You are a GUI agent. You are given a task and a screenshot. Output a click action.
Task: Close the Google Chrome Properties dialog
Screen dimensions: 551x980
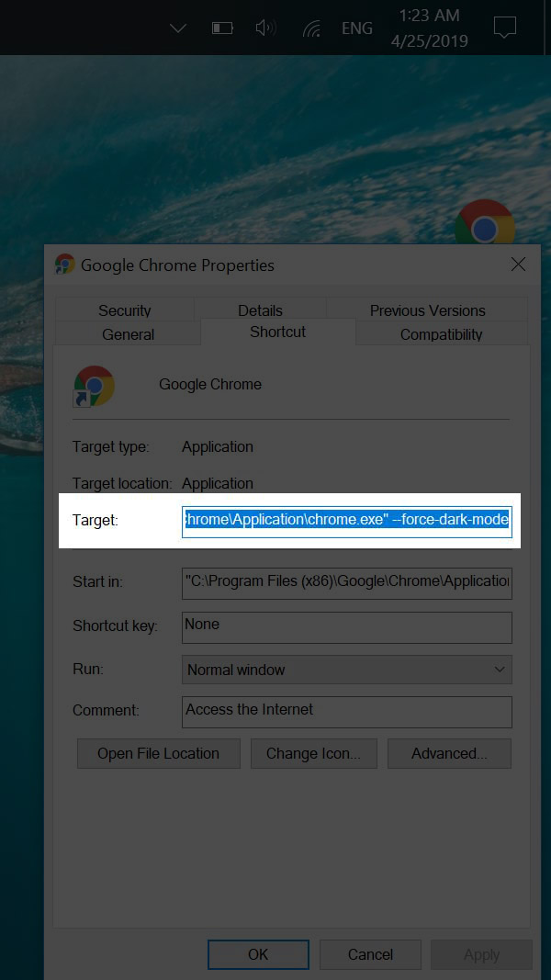[518, 265]
